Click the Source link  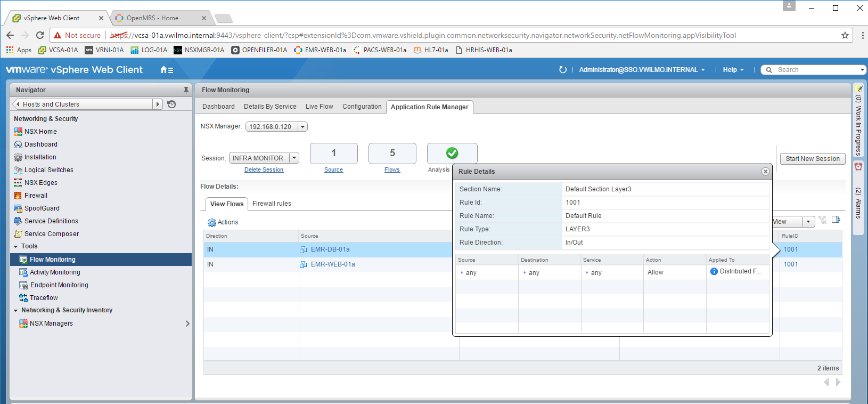coord(333,170)
